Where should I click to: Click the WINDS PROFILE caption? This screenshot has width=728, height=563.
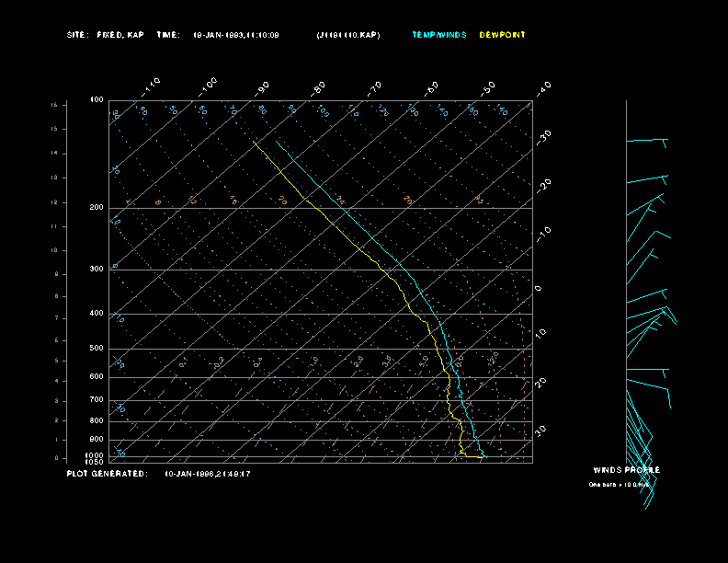627,470
